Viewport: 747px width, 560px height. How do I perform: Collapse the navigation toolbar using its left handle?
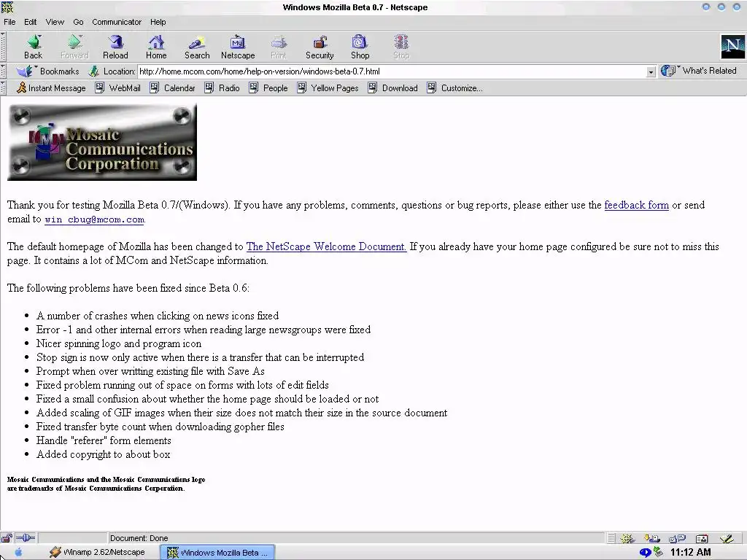[3, 47]
